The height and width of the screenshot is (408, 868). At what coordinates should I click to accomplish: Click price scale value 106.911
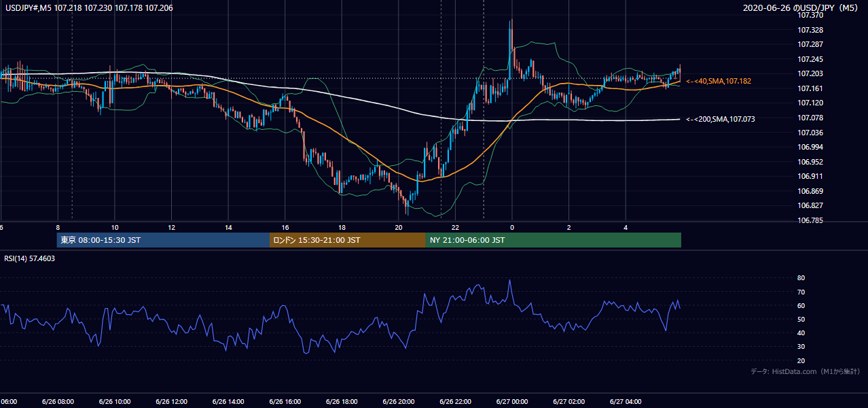coord(810,177)
